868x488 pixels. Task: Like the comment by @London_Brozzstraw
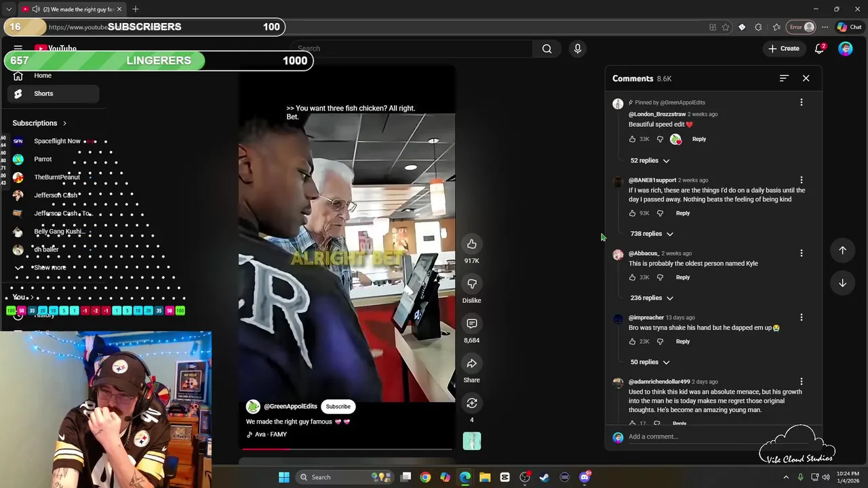pos(632,139)
